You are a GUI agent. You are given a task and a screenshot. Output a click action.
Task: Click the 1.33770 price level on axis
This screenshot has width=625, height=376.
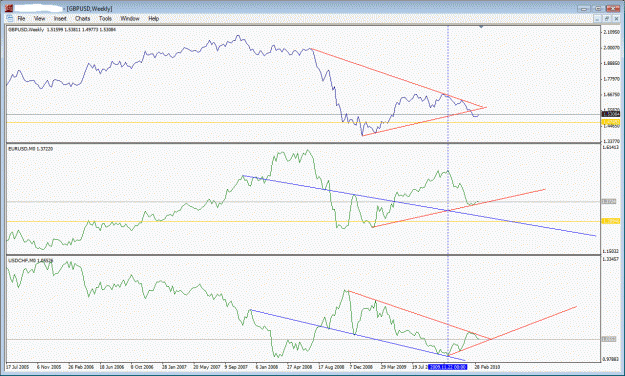pyautogui.click(x=611, y=141)
